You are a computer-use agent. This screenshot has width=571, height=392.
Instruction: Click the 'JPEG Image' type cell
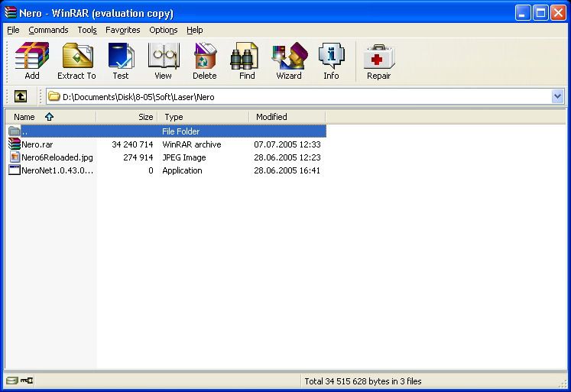click(x=184, y=157)
